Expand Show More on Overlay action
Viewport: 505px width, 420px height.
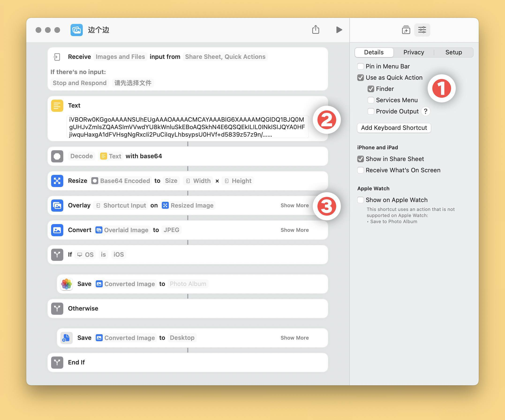[294, 206]
